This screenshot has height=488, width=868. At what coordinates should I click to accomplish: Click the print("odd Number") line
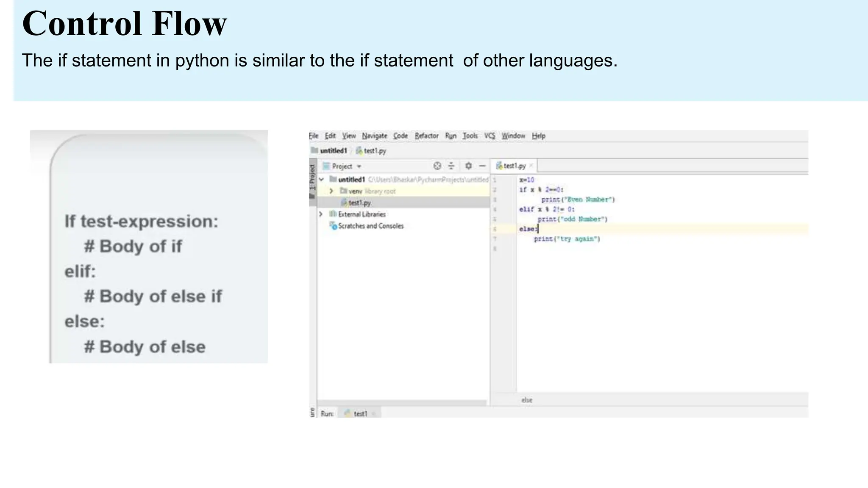tap(573, 219)
